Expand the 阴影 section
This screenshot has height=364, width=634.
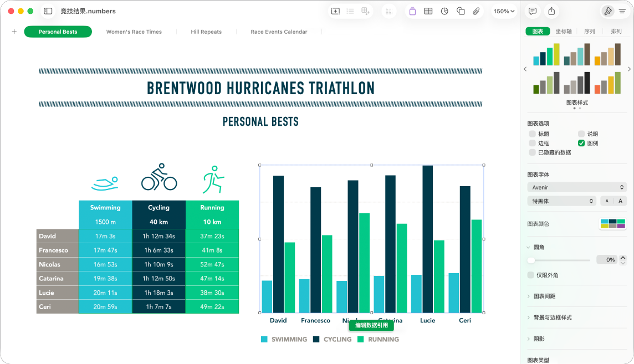(x=529, y=339)
